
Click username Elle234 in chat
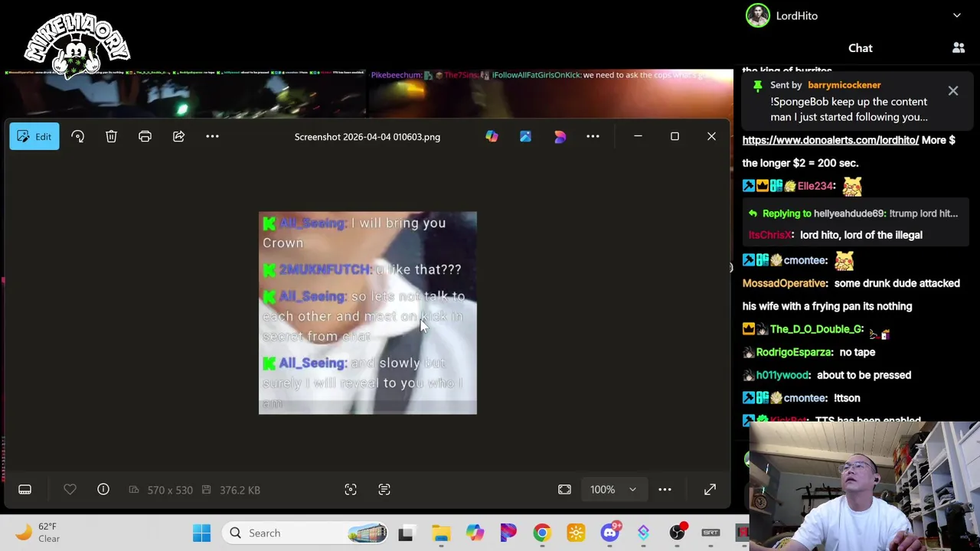click(x=815, y=186)
